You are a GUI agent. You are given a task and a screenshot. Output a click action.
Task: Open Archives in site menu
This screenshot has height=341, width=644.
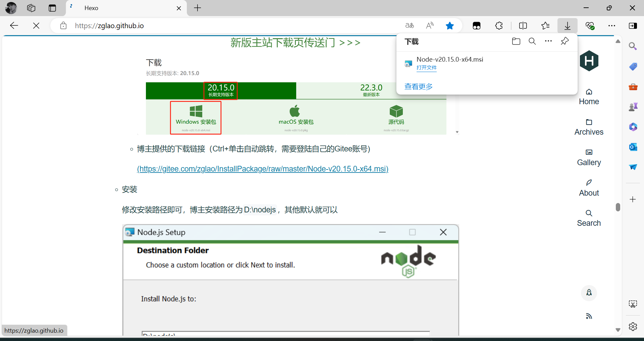[x=589, y=127]
